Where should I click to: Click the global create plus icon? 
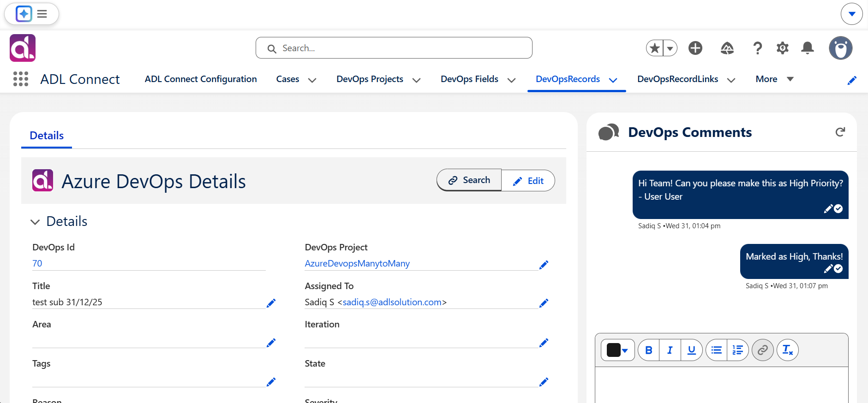click(695, 48)
